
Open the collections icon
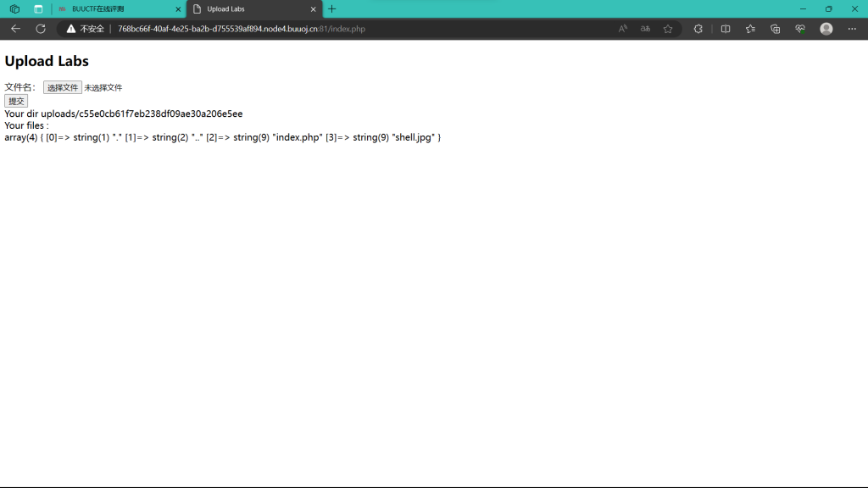coord(775,29)
